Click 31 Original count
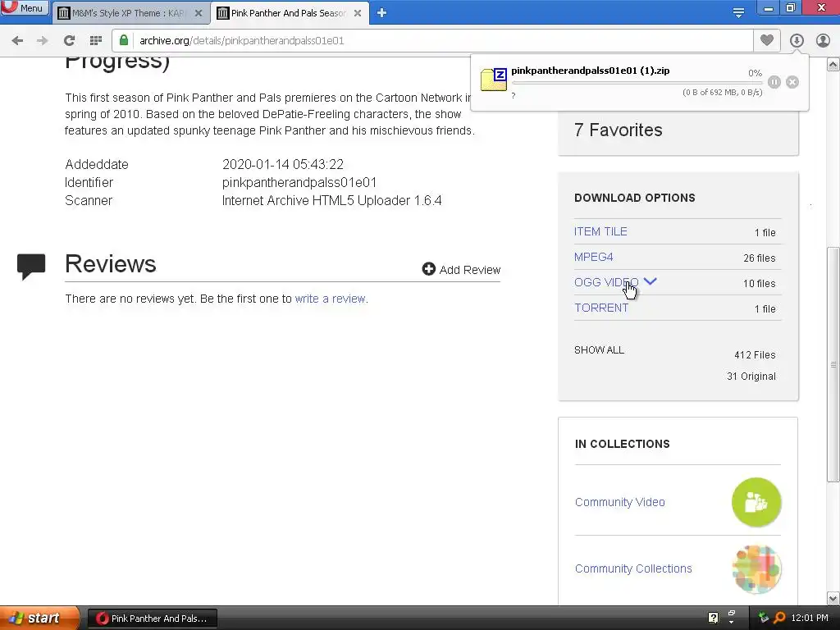The width and height of the screenshot is (840, 630). pyautogui.click(x=751, y=377)
